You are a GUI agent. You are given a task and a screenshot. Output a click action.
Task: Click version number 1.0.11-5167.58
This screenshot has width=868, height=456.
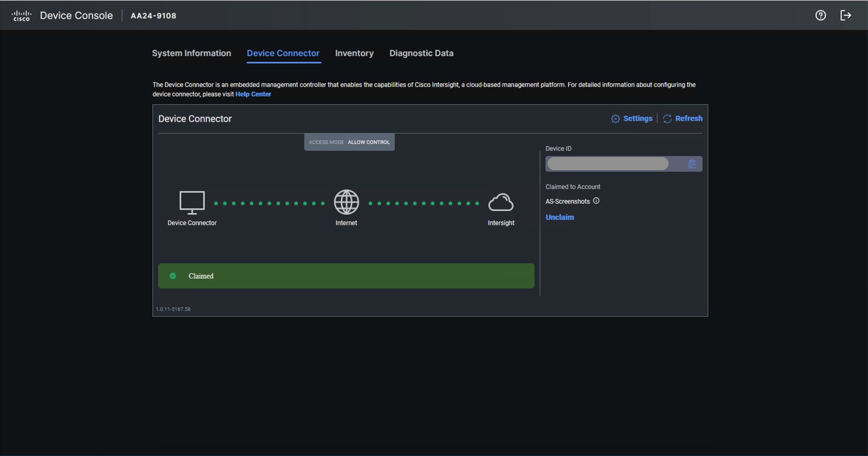click(173, 309)
